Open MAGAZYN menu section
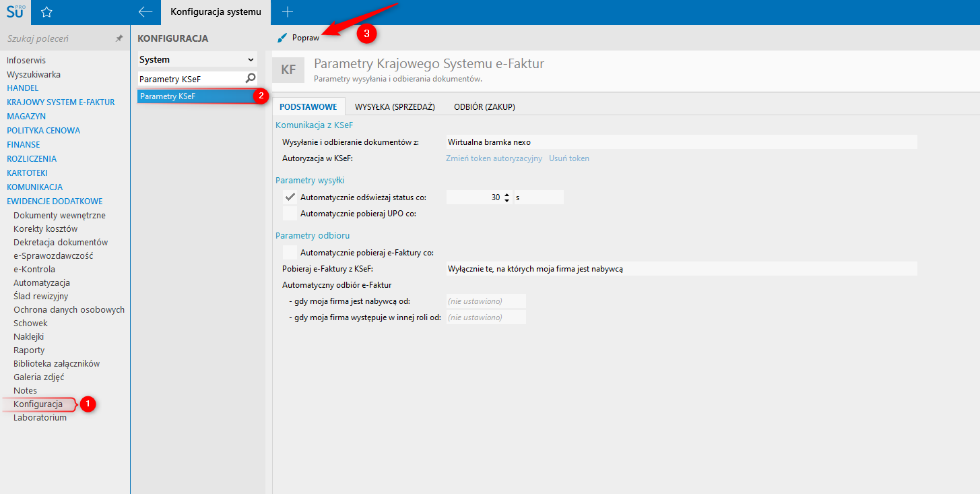The height and width of the screenshot is (494, 980). point(26,117)
